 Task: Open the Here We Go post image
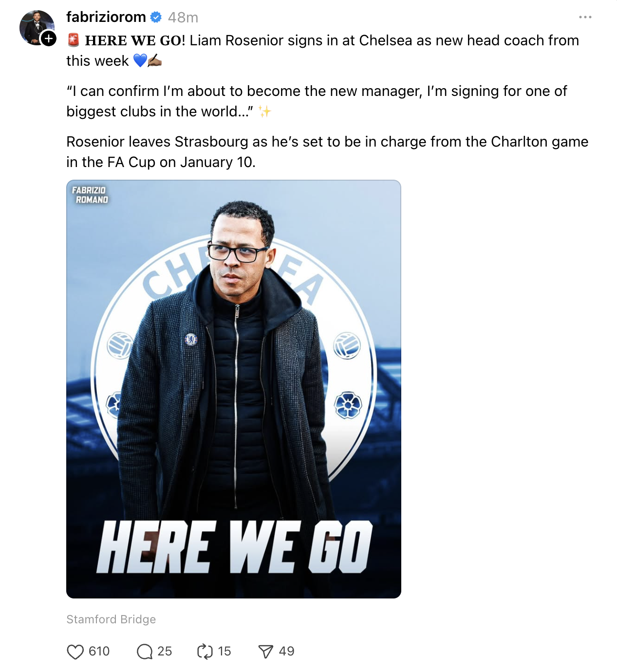pyautogui.click(x=234, y=389)
